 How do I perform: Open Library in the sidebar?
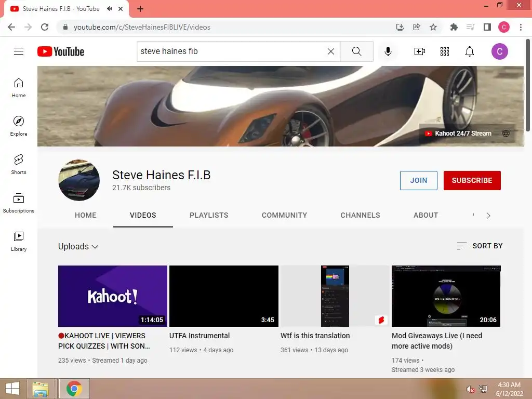tap(19, 241)
